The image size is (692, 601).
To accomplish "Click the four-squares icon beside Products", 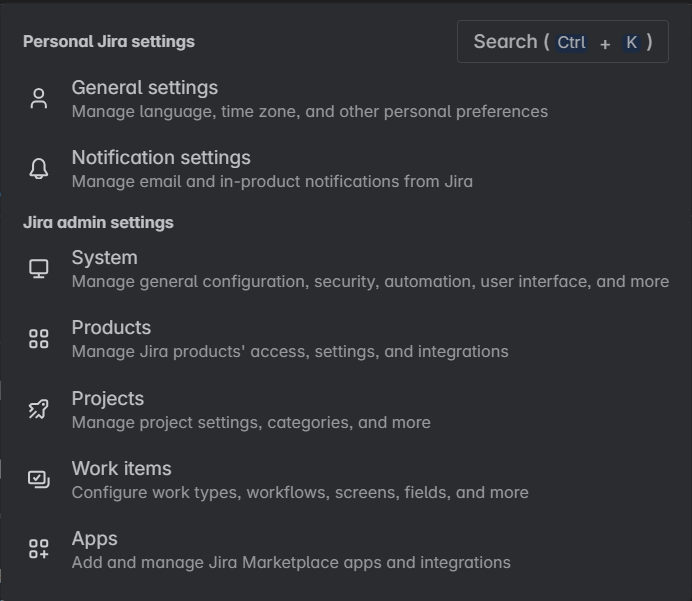I will point(39,338).
